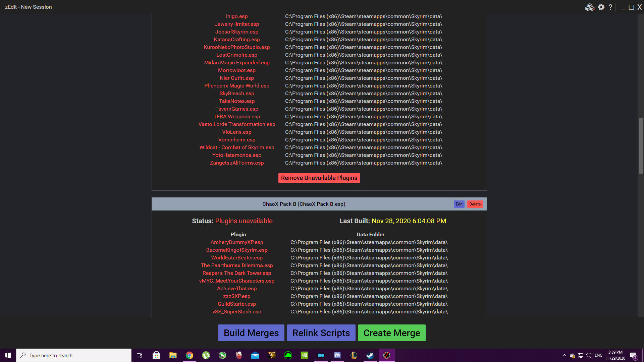Close the zEdit window
Viewport: 644px width, 362px height.
point(640,7)
